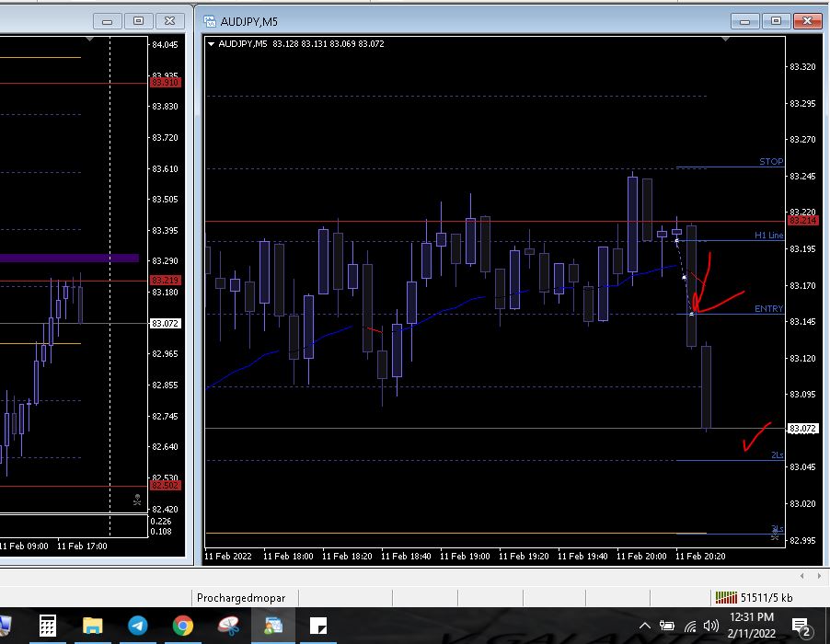Click the 11 Feb 17:00 label in left chart

(x=82, y=546)
